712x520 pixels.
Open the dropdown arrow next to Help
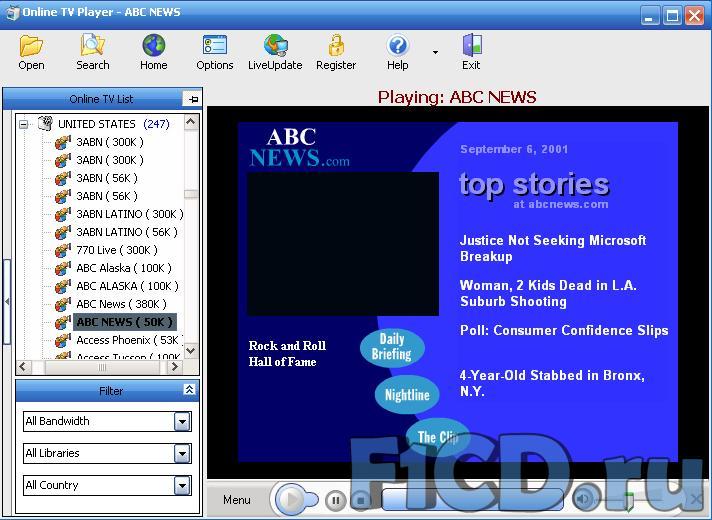pos(435,52)
